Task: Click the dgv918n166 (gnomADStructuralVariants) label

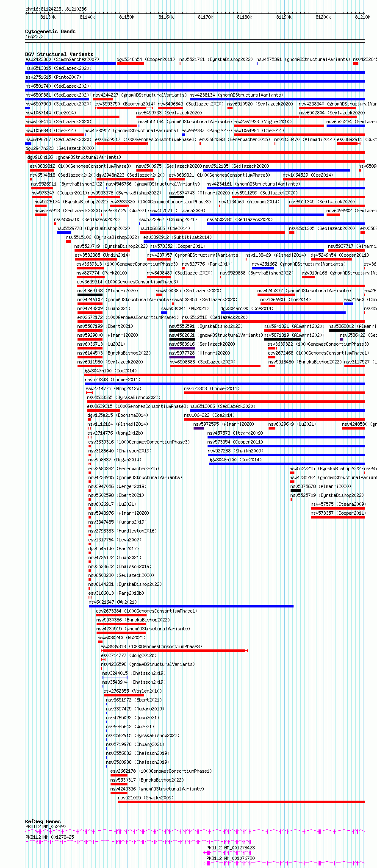Action: click(74, 157)
